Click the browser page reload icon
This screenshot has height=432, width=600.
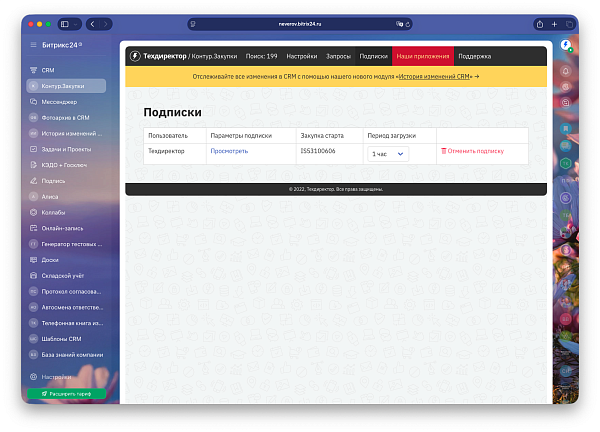[408, 24]
